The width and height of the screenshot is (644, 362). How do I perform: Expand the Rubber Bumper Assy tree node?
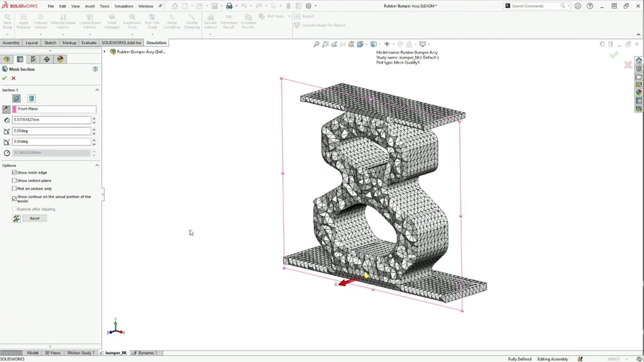[105, 52]
